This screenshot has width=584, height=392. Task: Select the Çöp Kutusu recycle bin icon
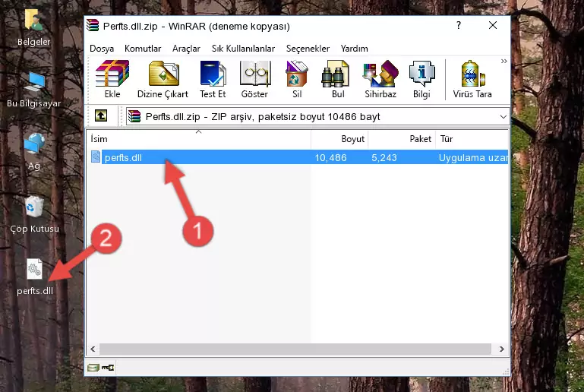(34, 214)
